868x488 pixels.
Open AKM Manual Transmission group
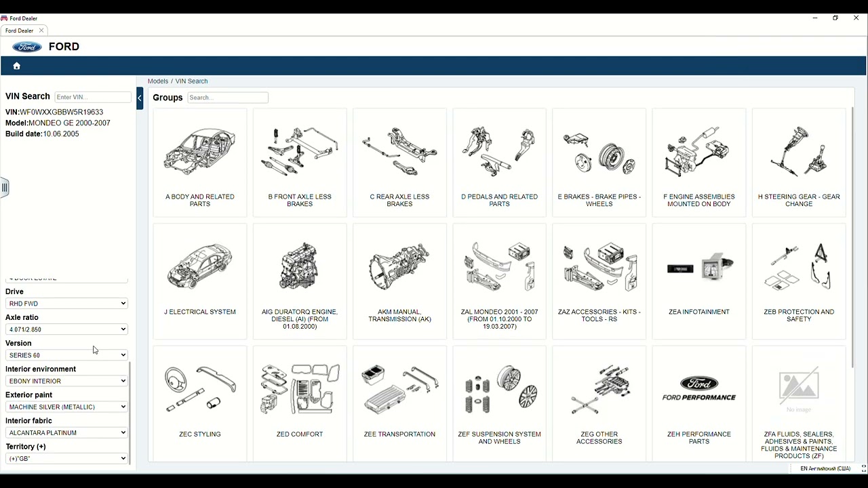coord(399,281)
